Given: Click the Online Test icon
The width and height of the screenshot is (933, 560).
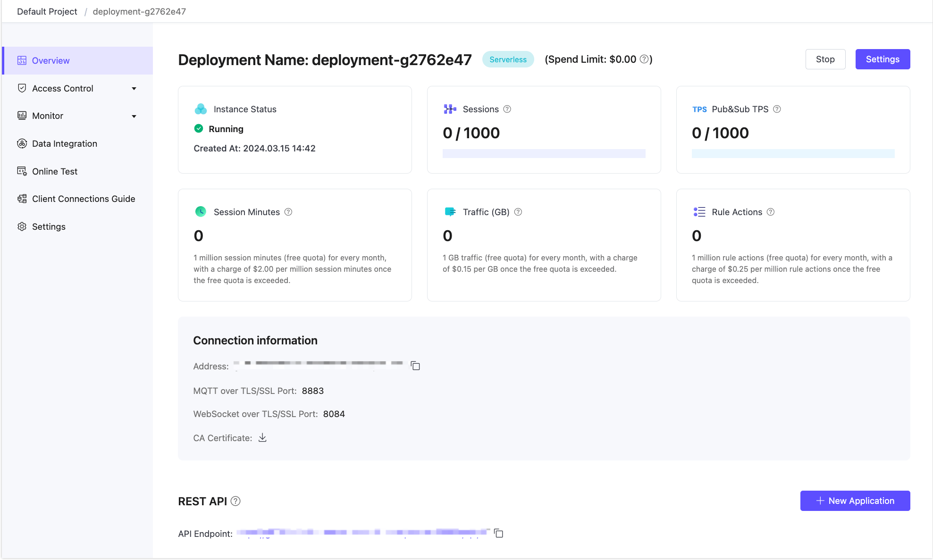Looking at the screenshot, I should coord(22,171).
